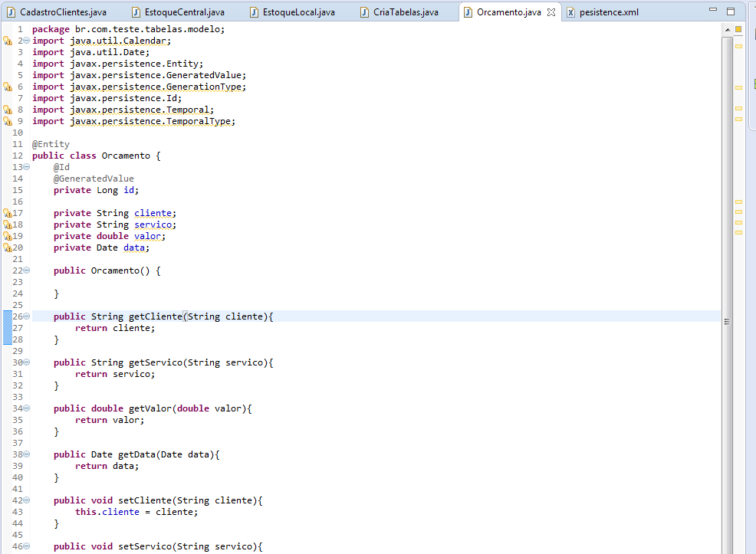Click the scroll up arrow of editor scrollbar

tap(728, 30)
